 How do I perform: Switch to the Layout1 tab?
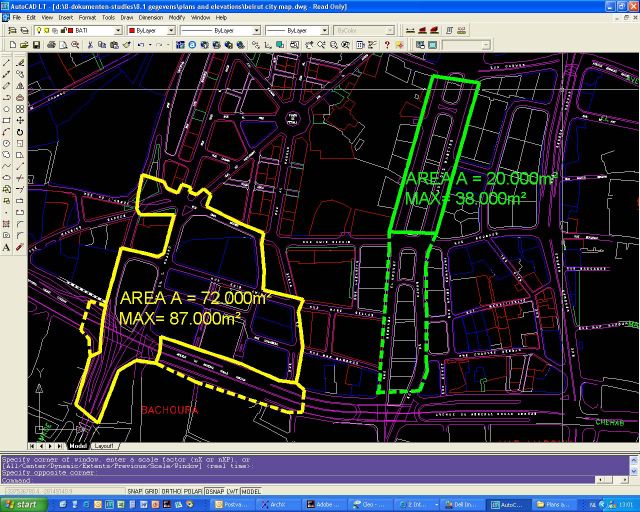[104, 445]
